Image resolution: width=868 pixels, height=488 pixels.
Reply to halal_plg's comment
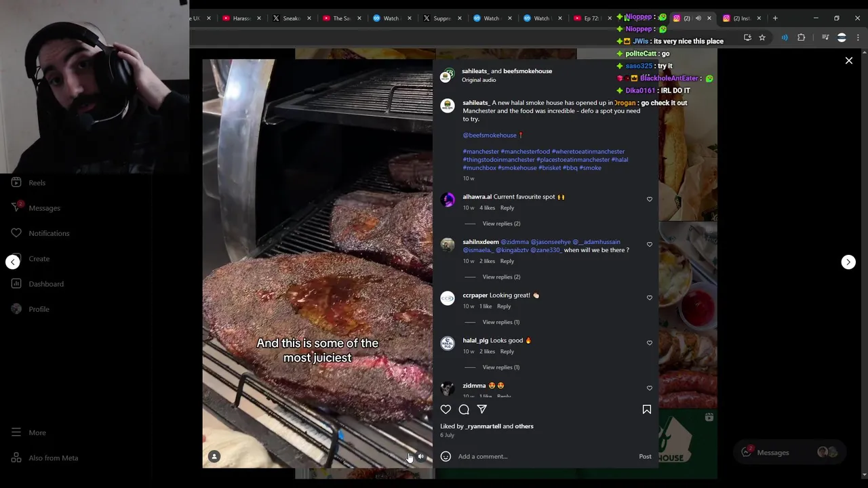[507, 352]
